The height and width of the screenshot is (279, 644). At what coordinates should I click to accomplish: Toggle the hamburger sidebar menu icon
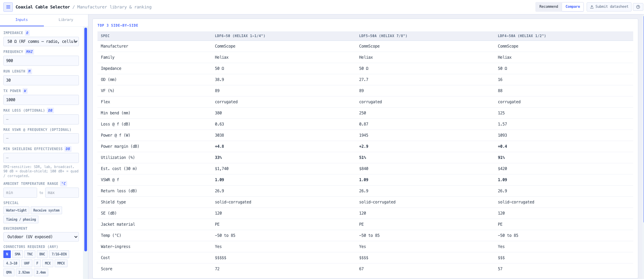click(x=8, y=7)
